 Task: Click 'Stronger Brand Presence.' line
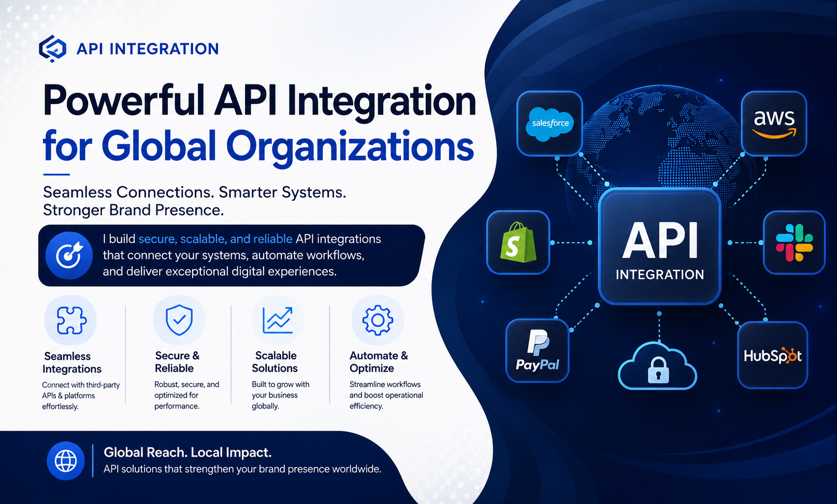(134, 210)
